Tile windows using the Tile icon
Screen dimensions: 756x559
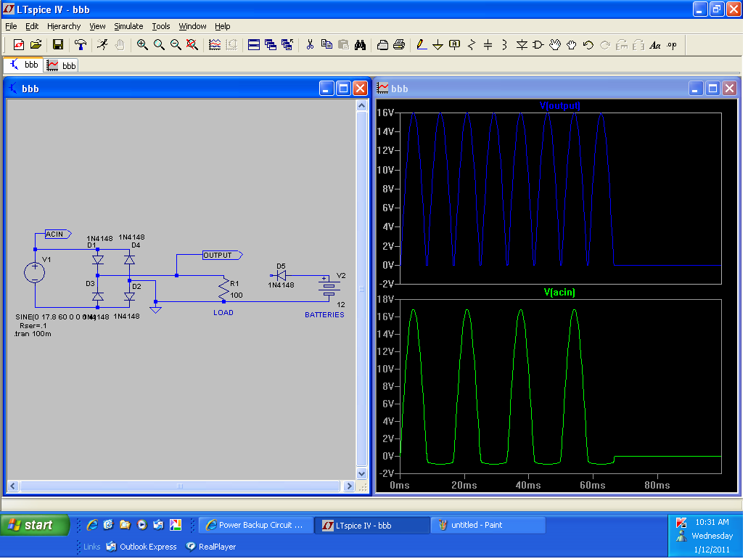(x=254, y=45)
